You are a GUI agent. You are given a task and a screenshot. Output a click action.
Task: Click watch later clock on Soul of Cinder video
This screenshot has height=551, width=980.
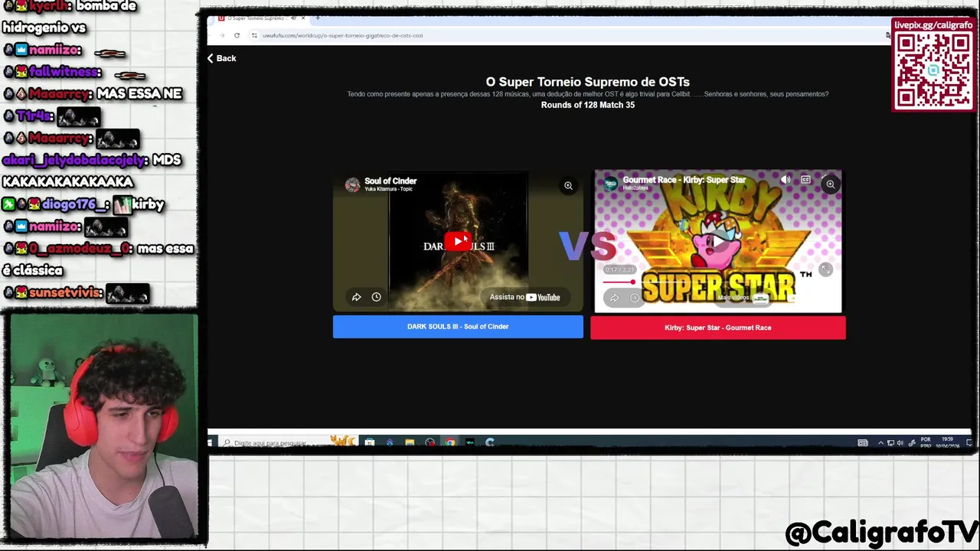376,297
